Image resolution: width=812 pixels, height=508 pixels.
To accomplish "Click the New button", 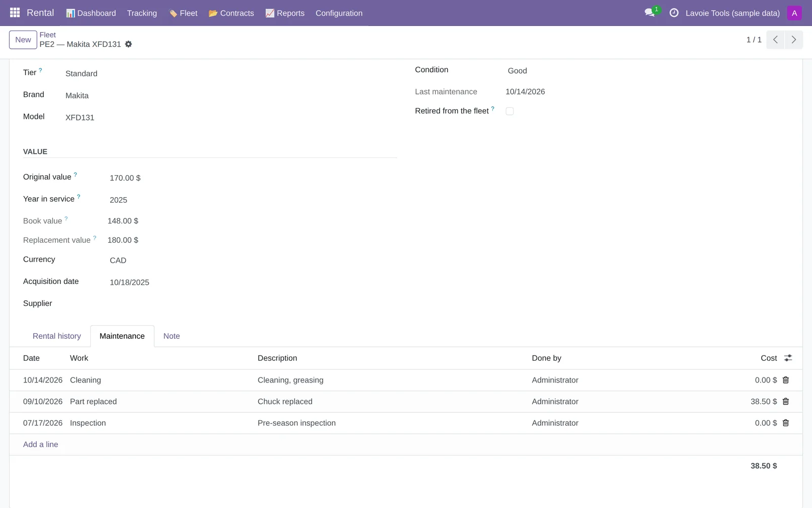I will tap(23, 40).
